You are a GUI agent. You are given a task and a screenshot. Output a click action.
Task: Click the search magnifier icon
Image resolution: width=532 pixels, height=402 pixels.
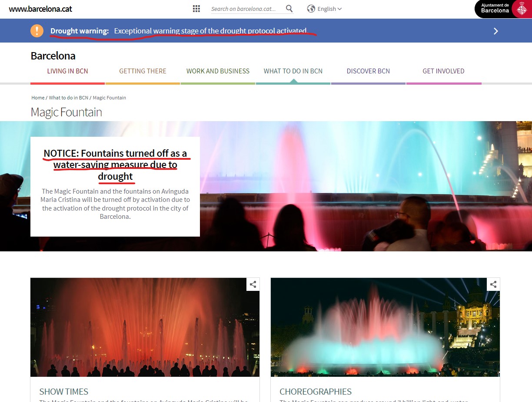coord(289,9)
